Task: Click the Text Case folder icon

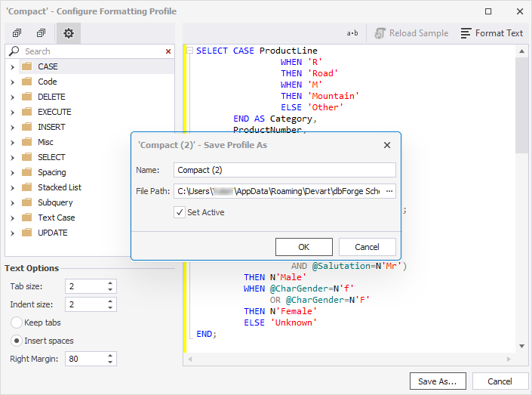Action: [27, 218]
